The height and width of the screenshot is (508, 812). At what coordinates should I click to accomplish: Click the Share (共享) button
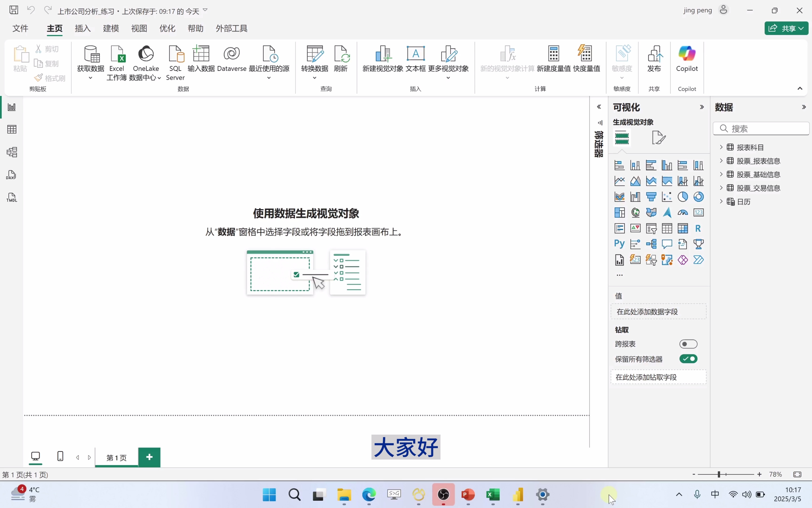tap(786, 28)
